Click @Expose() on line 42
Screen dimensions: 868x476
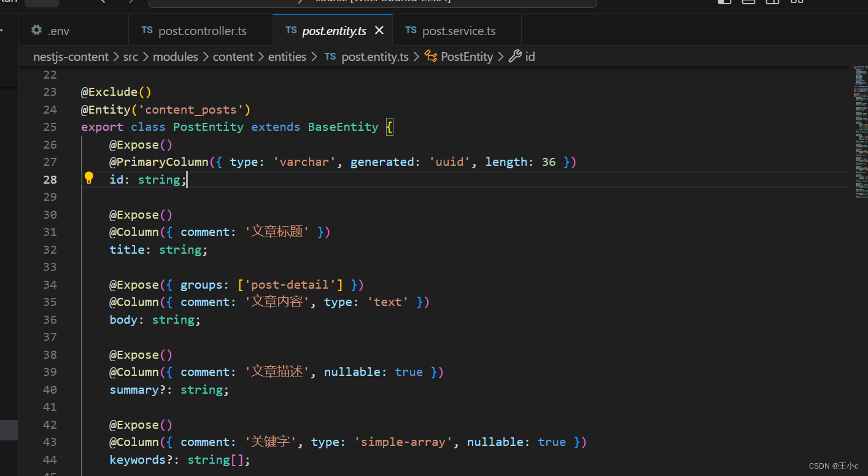(141, 425)
